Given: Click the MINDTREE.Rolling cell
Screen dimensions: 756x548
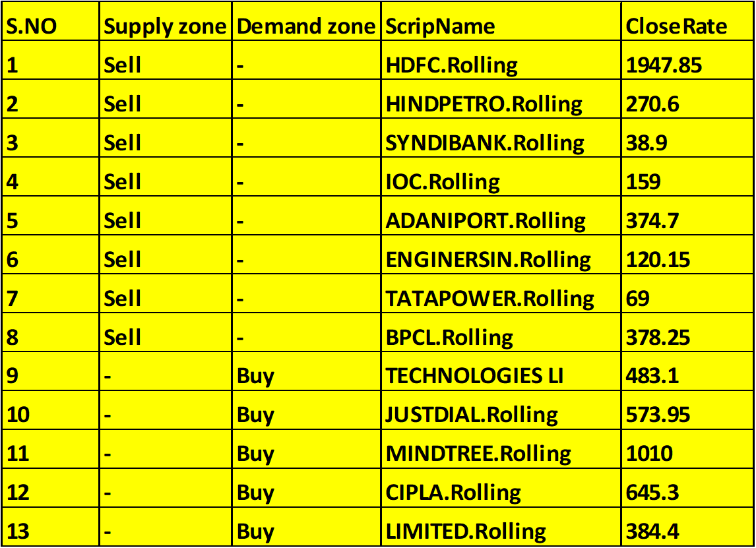Looking at the screenshot, I should [x=478, y=454].
